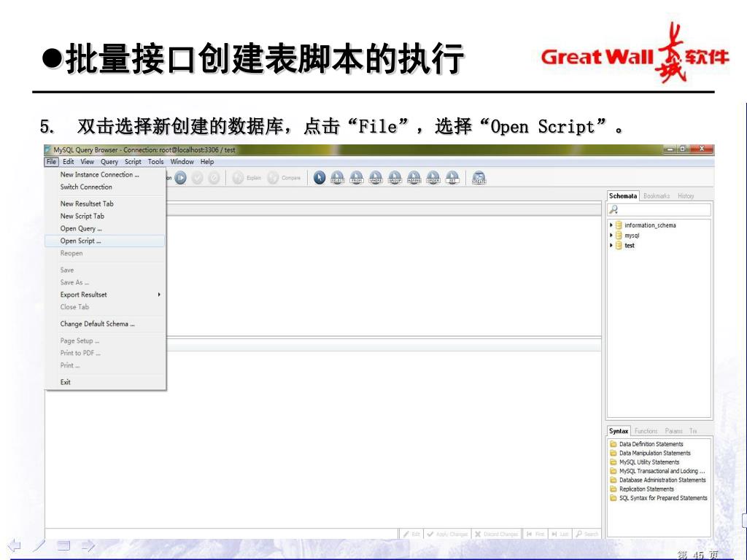Image resolution: width=747 pixels, height=560 pixels.
Task: Select the mysql schema
Action: click(x=632, y=236)
